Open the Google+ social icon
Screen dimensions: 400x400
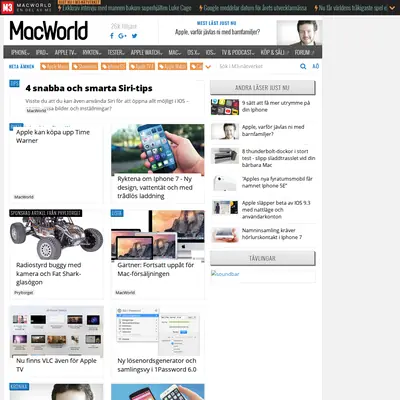[122, 36]
